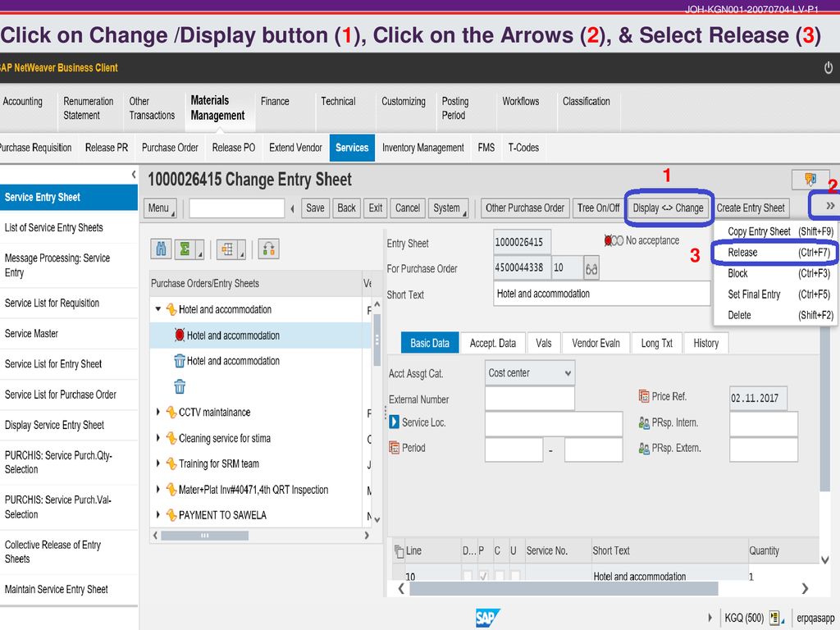
Task: Toggle the U checkbox on line 10
Action: pos(515,577)
